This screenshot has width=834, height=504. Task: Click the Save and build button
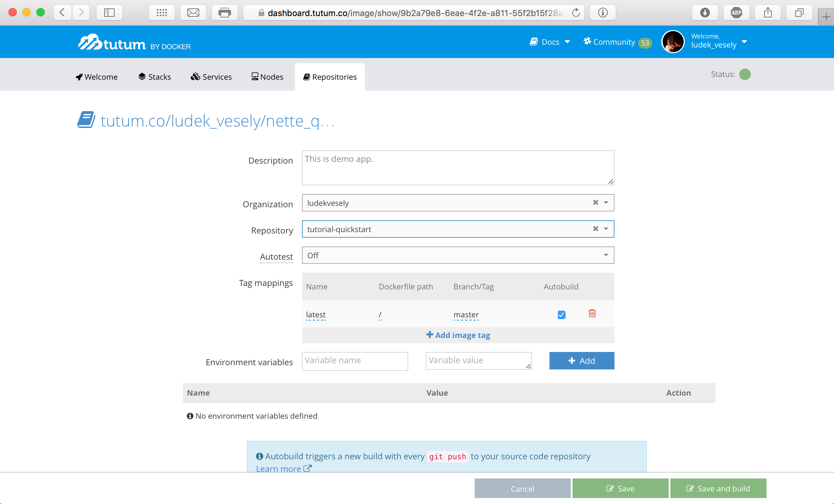718,489
